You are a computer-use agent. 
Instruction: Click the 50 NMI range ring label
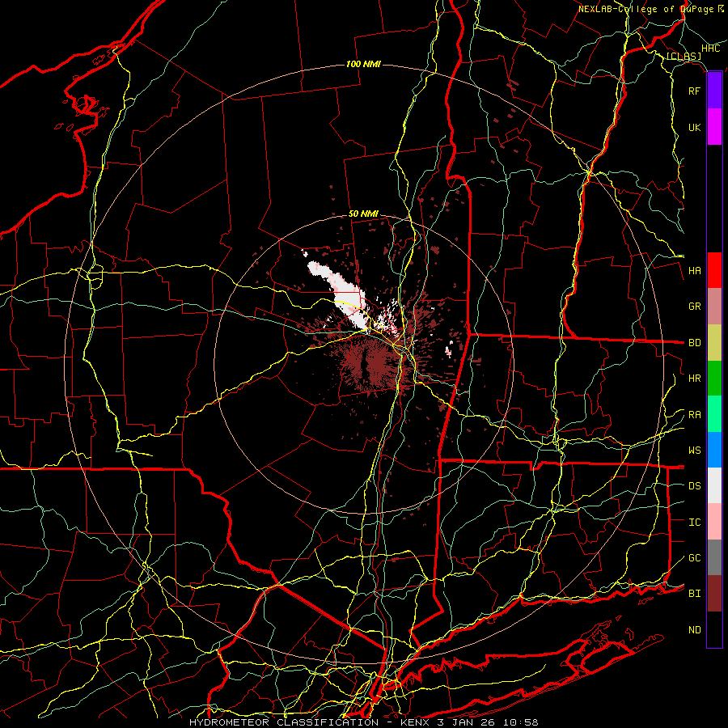click(x=363, y=214)
